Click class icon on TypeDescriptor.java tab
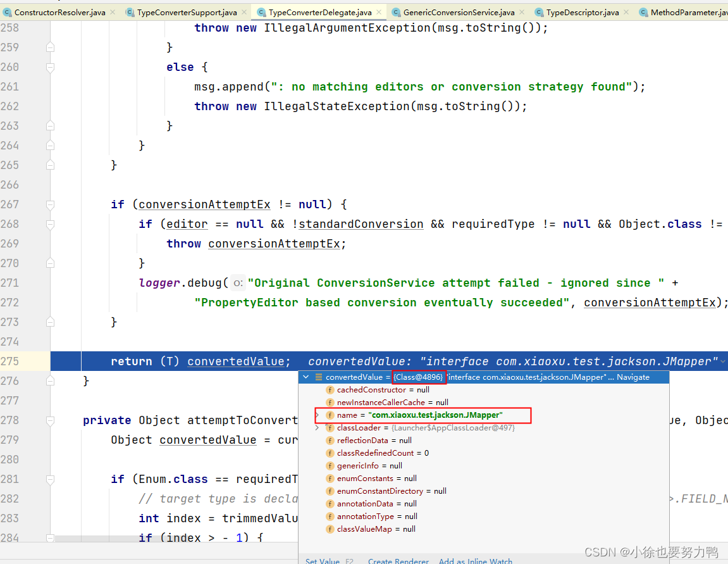 tap(539, 13)
